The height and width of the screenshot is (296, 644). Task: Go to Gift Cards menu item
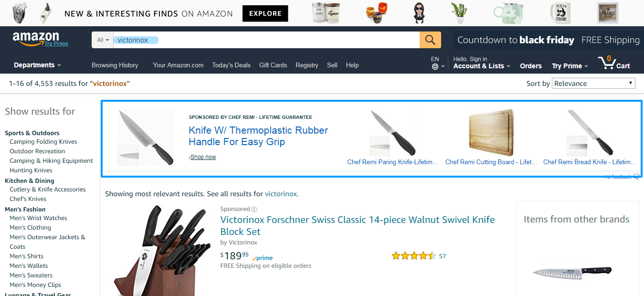point(273,65)
